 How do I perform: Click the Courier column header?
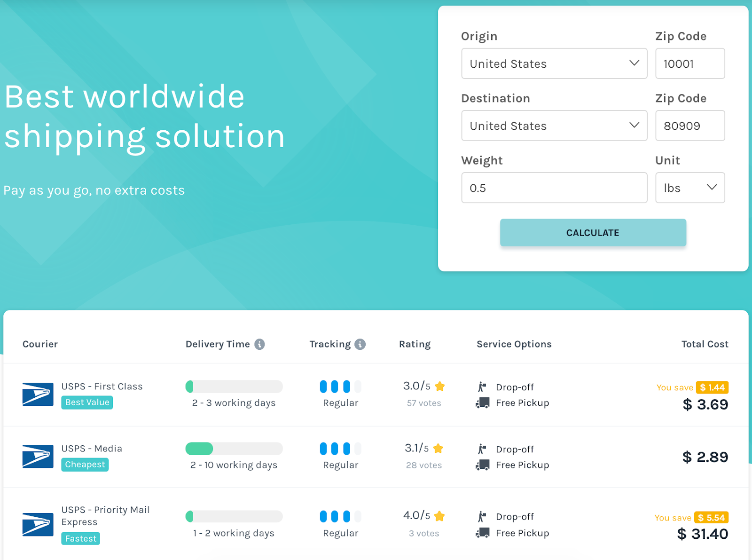click(40, 344)
